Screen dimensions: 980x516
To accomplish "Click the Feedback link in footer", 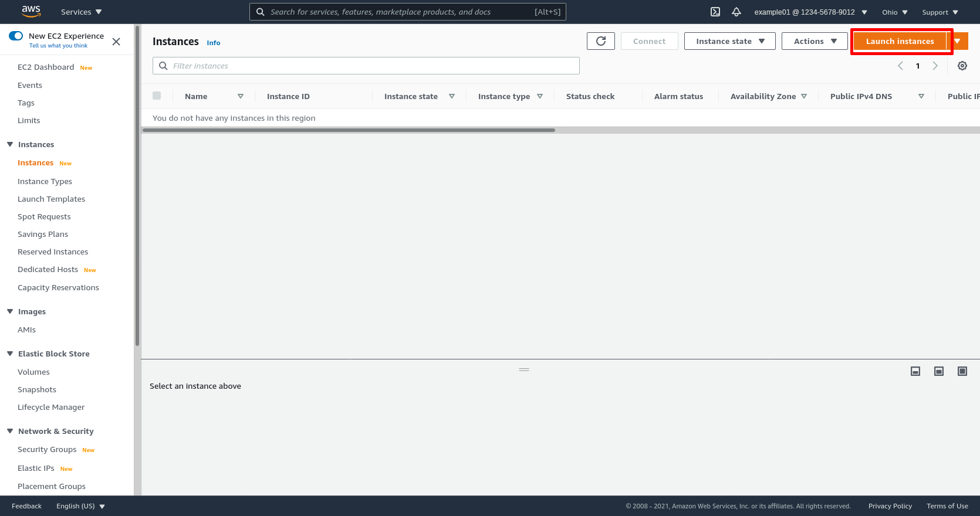I will [26, 506].
